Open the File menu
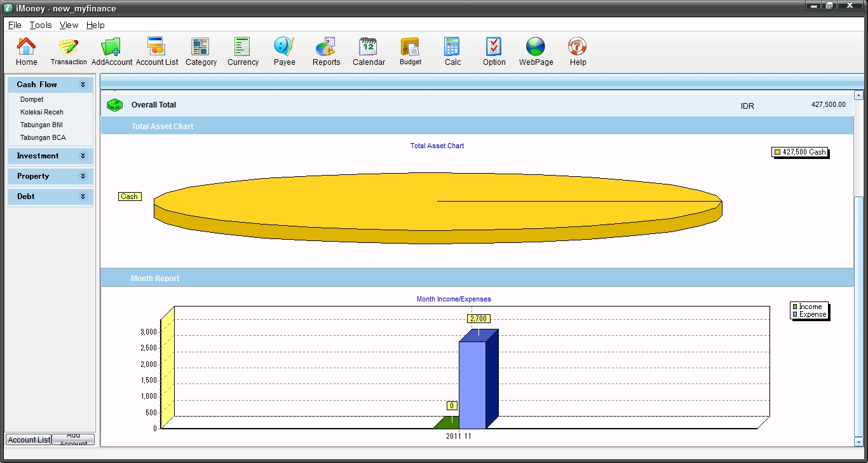Image resolution: width=868 pixels, height=463 pixels. (15, 25)
